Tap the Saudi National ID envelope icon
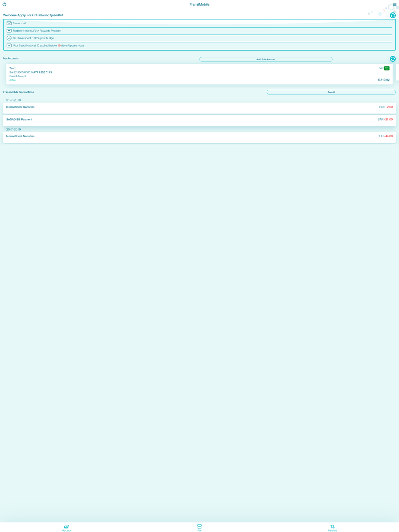This screenshot has height=532, width=399. pyautogui.click(x=9, y=45)
